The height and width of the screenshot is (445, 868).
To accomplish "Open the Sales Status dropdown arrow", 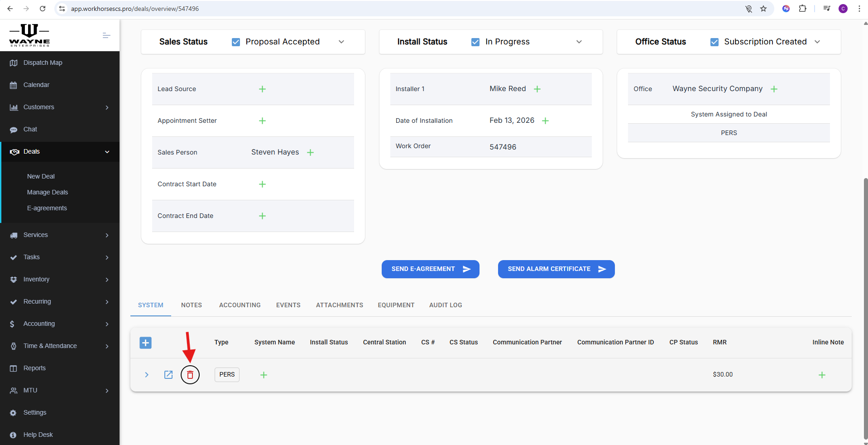I will coord(341,42).
